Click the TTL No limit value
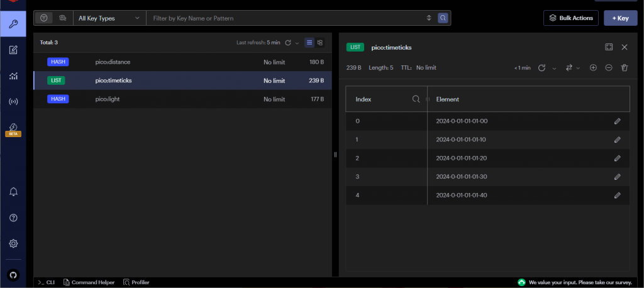This screenshot has width=644, height=288. click(426, 68)
